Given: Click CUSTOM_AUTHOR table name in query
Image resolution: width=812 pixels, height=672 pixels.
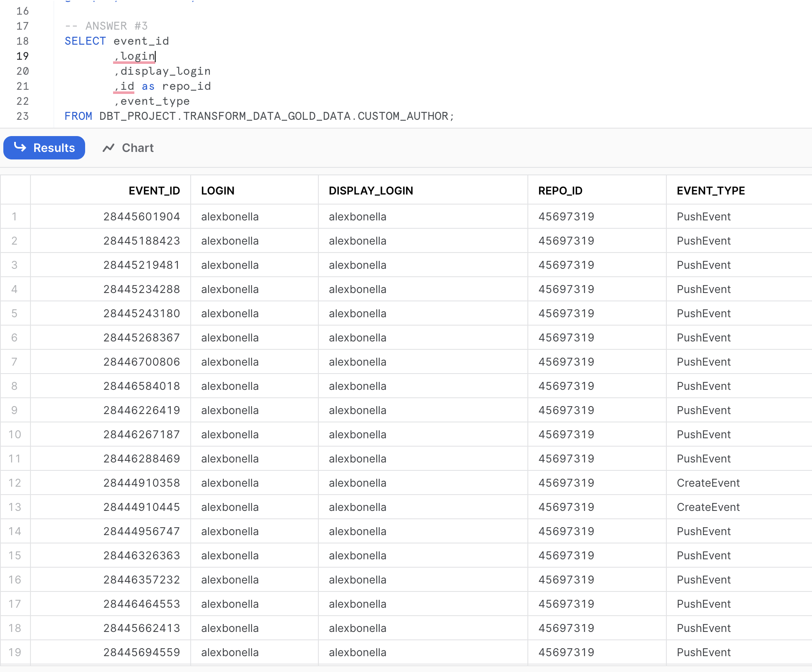Looking at the screenshot, I should tap(402, 116).
